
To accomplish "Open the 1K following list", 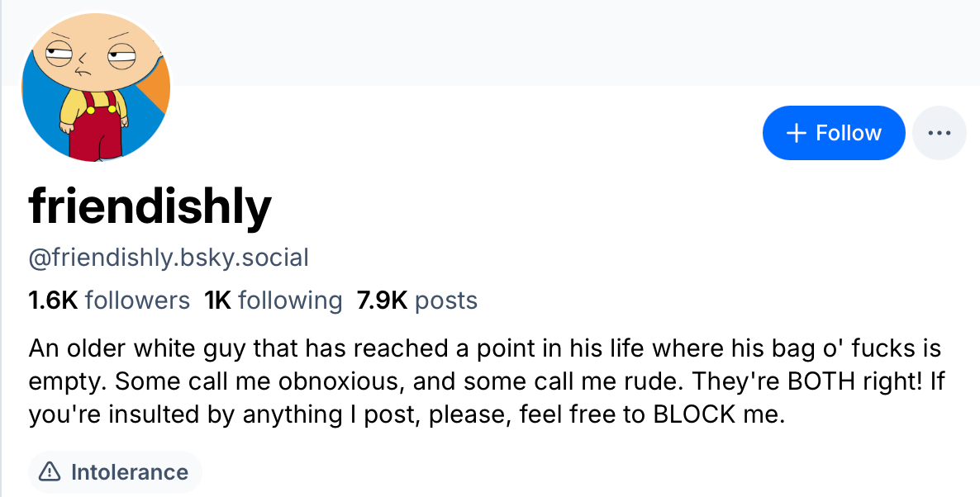I will tap(273, 300).
